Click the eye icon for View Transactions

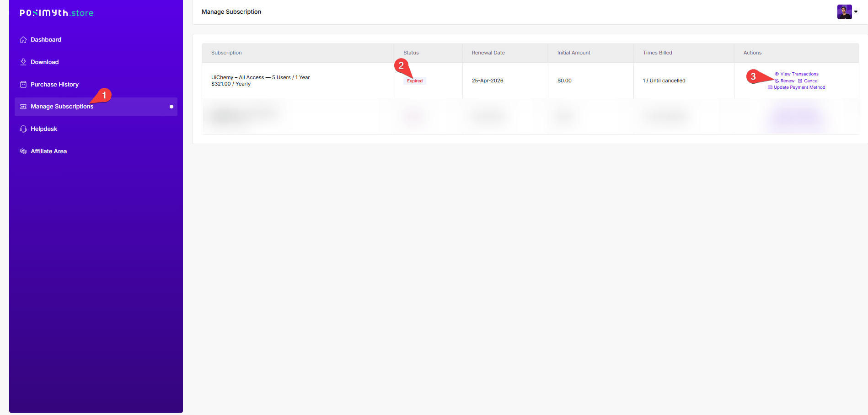click(777, 74)
